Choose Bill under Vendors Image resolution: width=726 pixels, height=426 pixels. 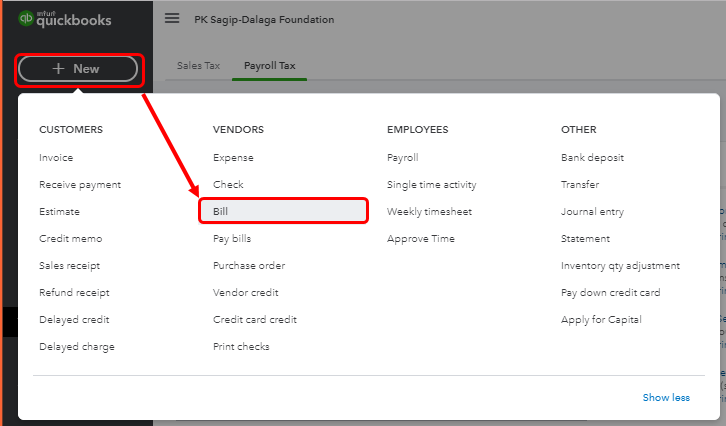[x=221, y=212]
